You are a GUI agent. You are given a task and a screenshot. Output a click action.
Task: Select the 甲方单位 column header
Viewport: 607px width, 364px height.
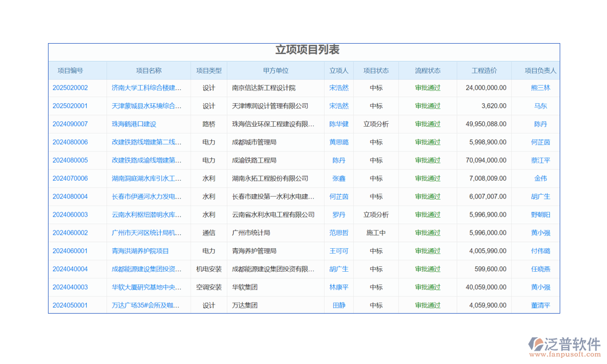point(276,71)
